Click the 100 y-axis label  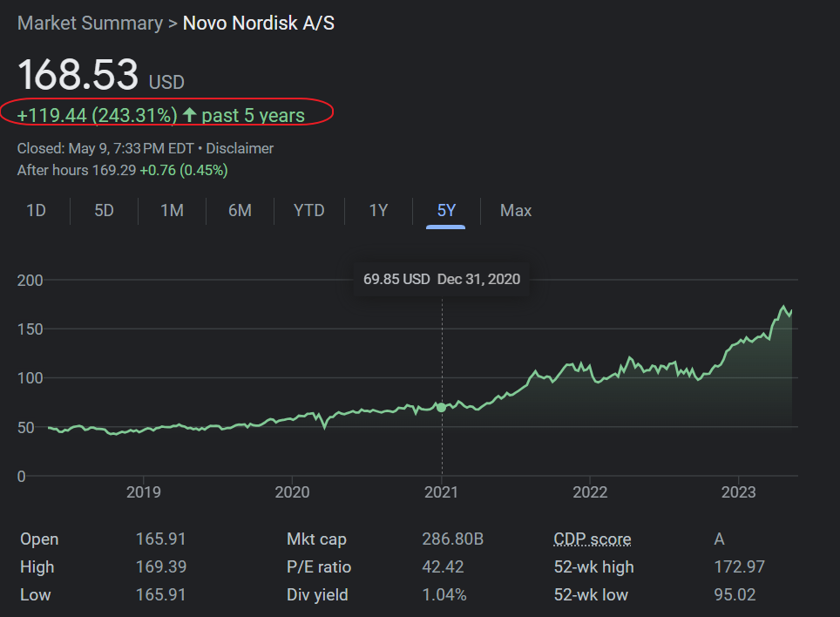(30, 378)
